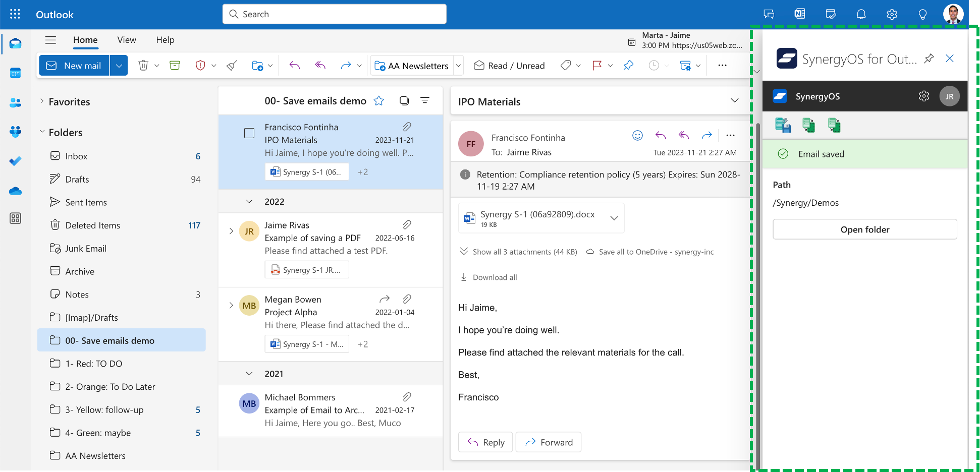Focus the Search input field
The image size is (980, 472).
click(335, 14)
